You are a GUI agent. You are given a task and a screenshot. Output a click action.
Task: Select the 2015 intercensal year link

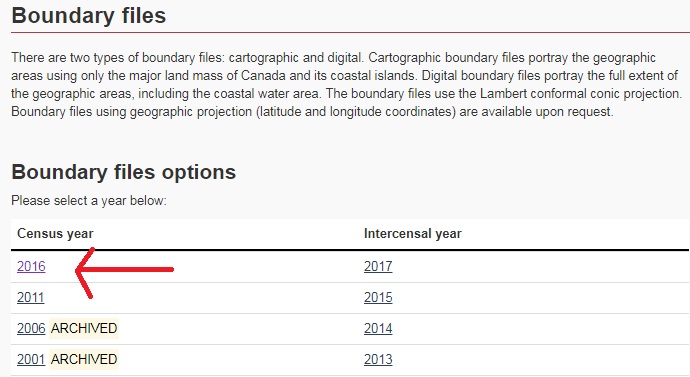pyautogui.click(x=378, y=298)
